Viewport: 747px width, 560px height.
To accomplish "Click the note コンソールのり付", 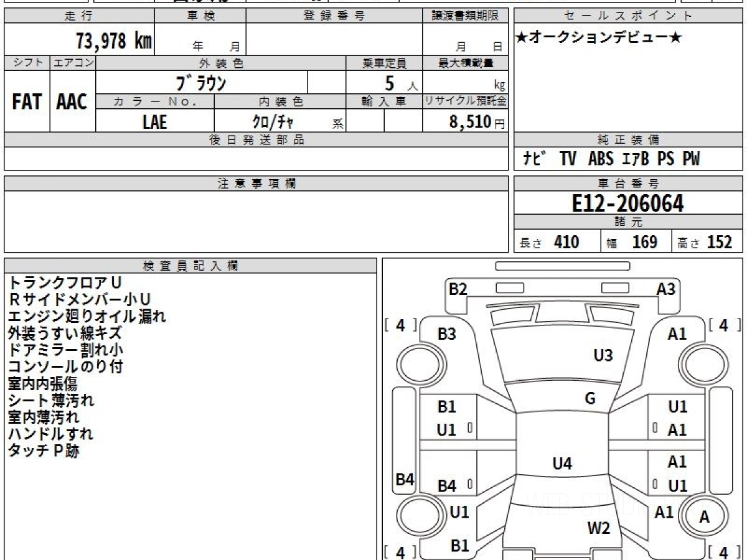I will 65,366.
